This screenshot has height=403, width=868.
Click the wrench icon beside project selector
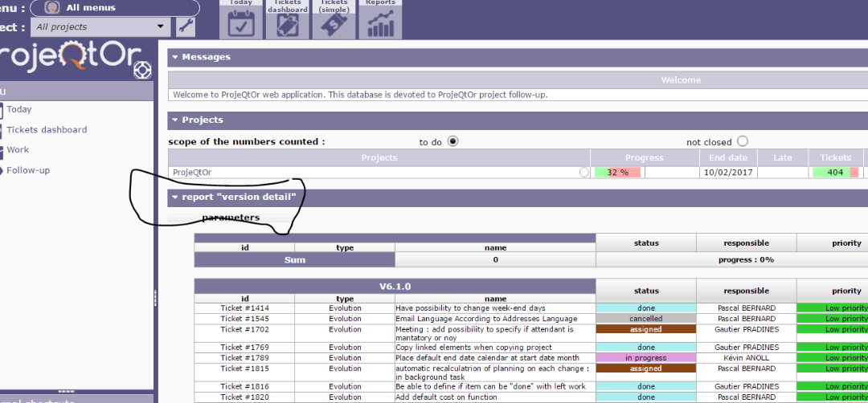tap(186, 26)
